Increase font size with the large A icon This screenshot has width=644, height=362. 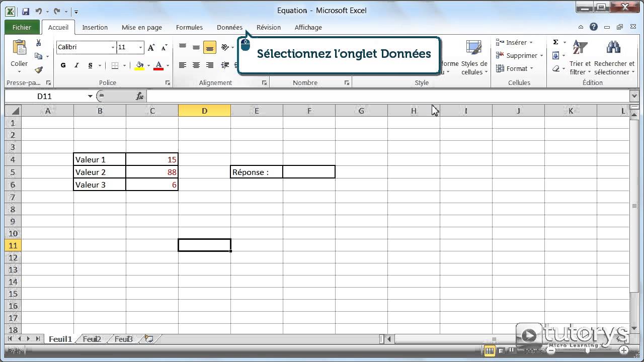pos(152,47)
